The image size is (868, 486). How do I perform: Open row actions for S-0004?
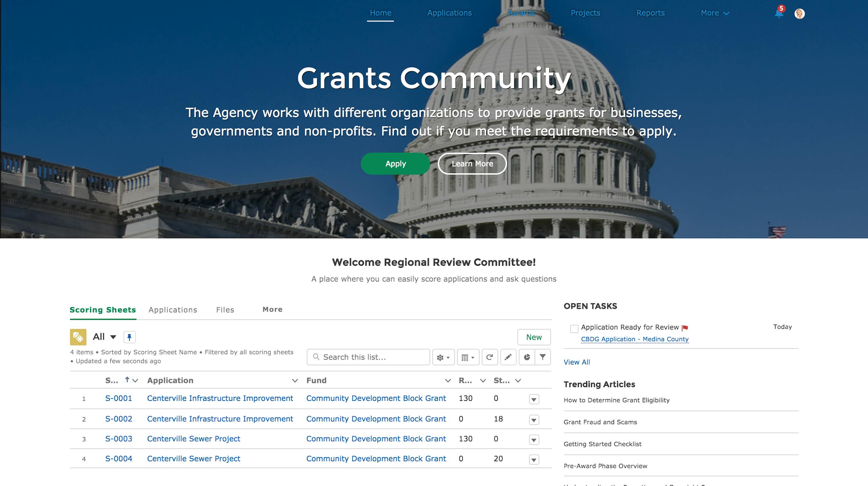[534, 460]
